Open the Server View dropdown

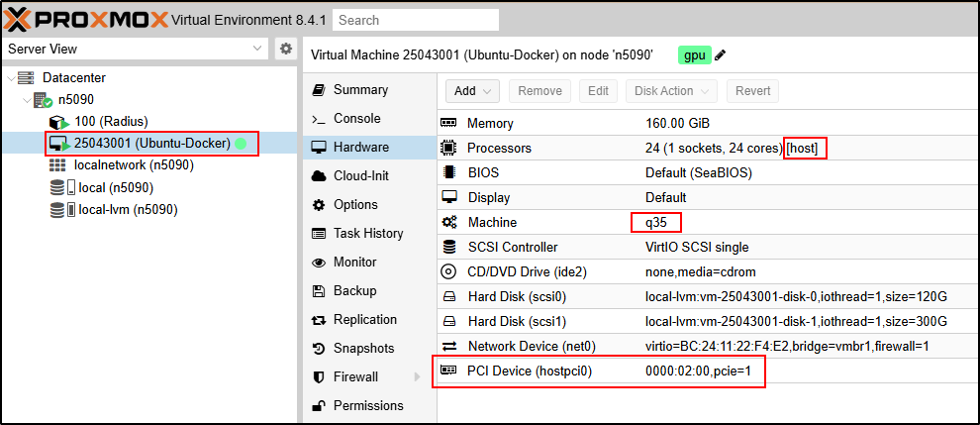[x=135, y=49]
